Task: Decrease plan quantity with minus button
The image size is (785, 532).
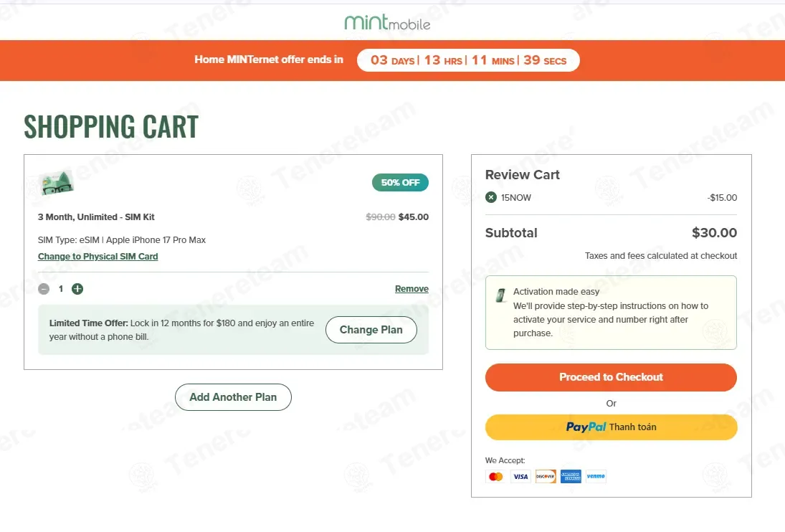Action: coord(44,289)
